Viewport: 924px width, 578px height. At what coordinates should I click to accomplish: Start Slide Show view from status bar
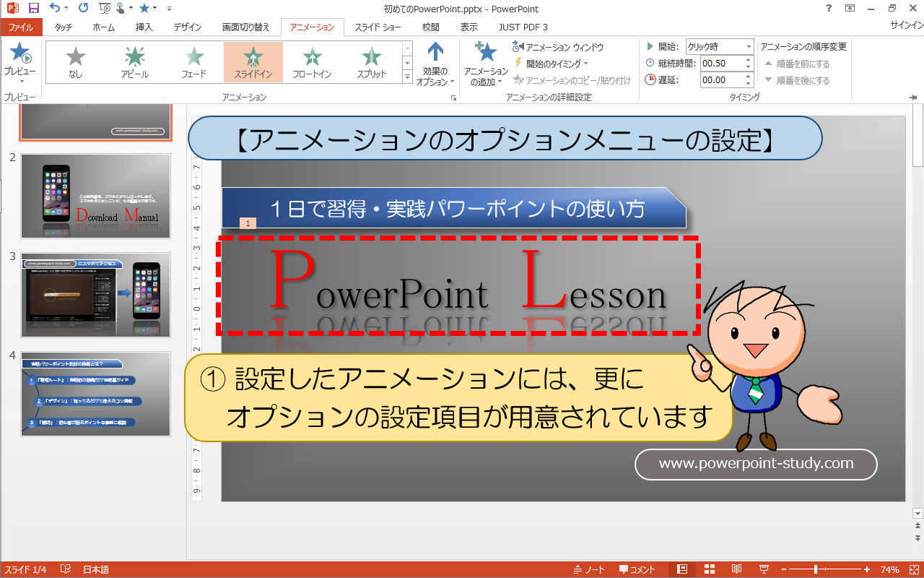(x=764, y=569)
